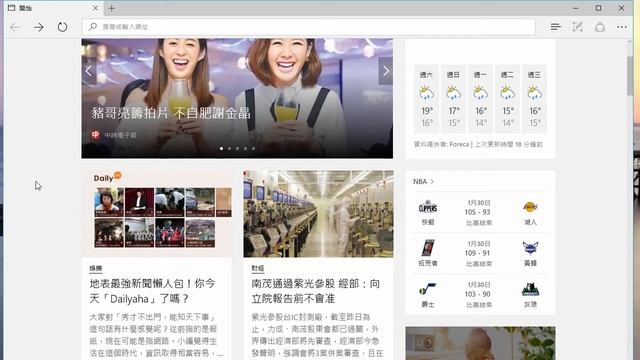This screenshot has height=360, width=640.
Task: Open the Daily photo collage thumbnail
Action: pos(157,214)
